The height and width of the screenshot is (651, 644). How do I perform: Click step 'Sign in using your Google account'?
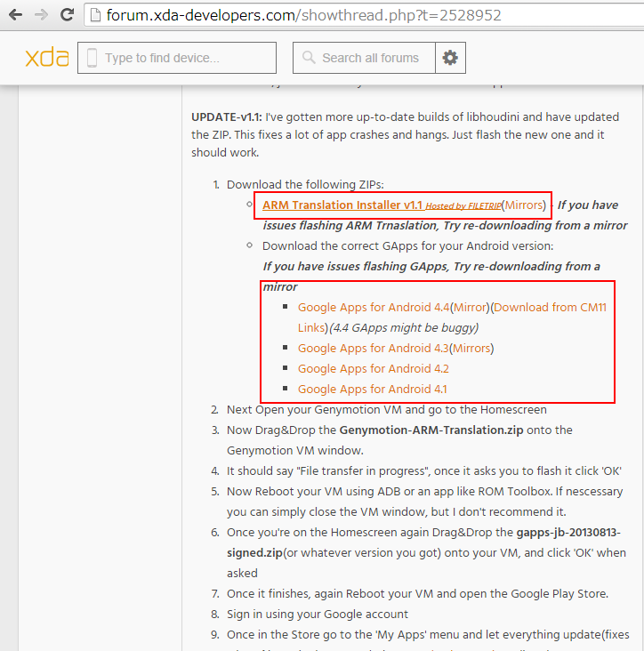318,614
